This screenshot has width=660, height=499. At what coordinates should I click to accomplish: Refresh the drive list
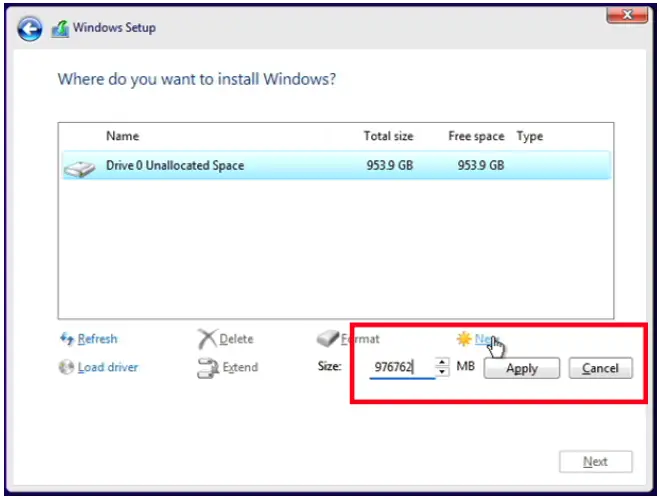click(97, 339)
